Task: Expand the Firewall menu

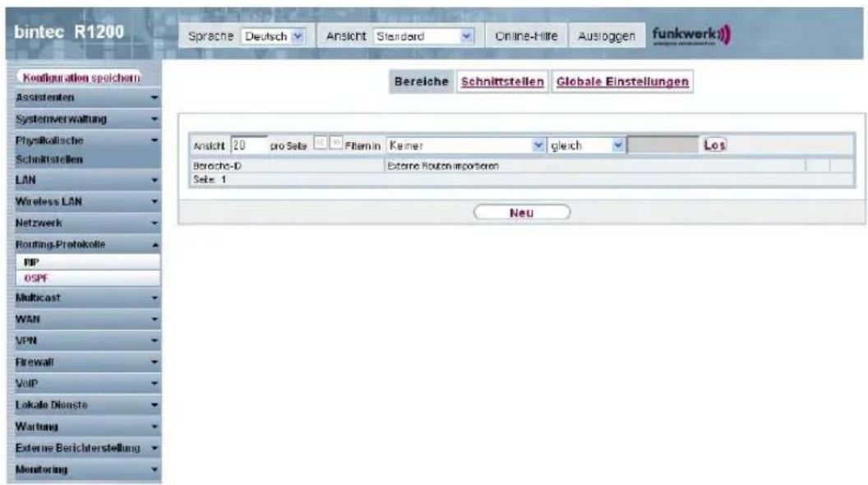Action: click(87, 362)
